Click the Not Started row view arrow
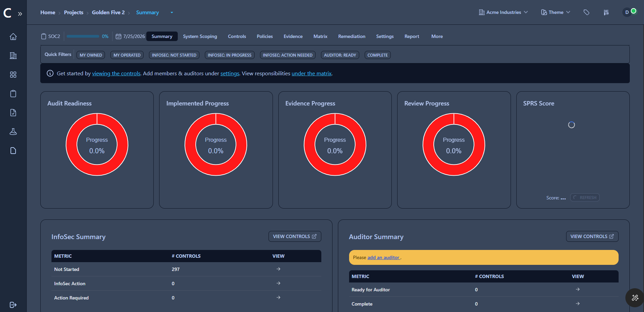Image resolution: width=644 pixels, height=312 pixels. coord(278,269)
